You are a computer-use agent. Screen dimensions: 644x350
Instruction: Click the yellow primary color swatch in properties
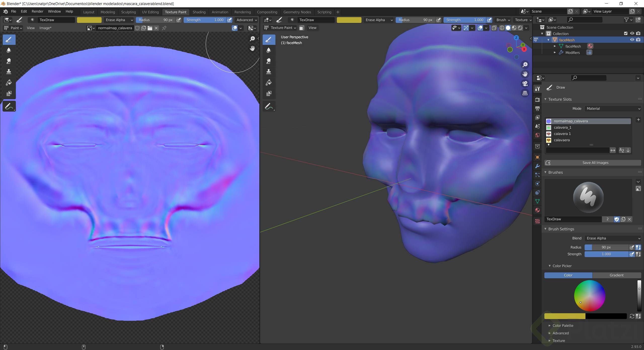565,316
